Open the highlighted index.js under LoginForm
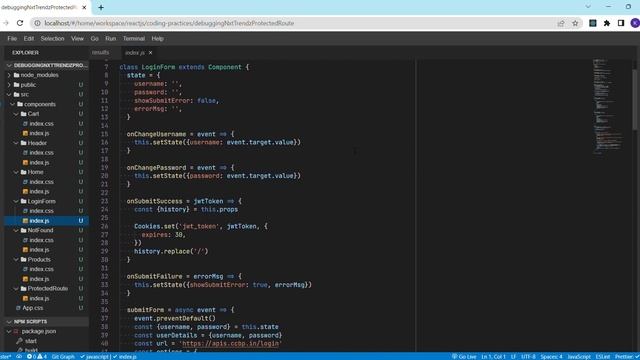Viewport: 640px width, 360px height. 47,221
